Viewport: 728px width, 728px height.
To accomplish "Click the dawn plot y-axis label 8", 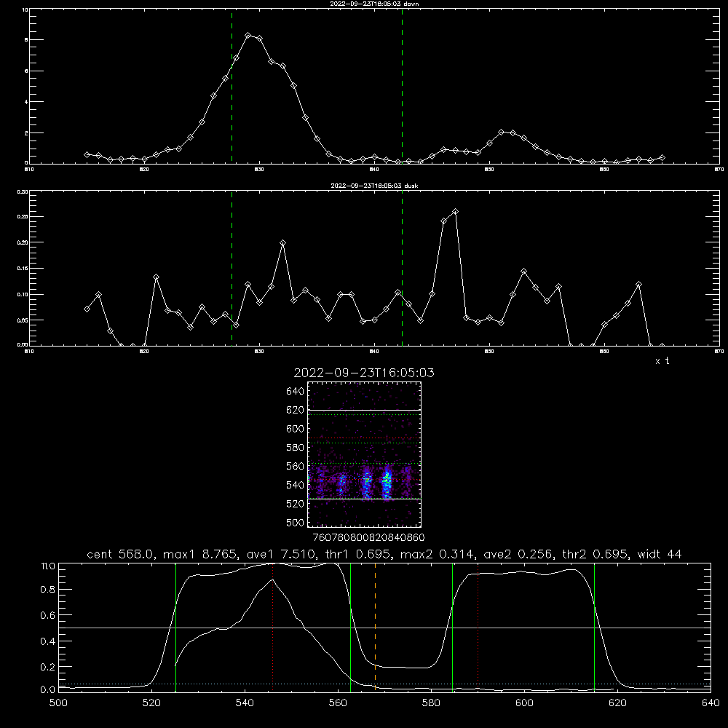I will coord(26,40).
